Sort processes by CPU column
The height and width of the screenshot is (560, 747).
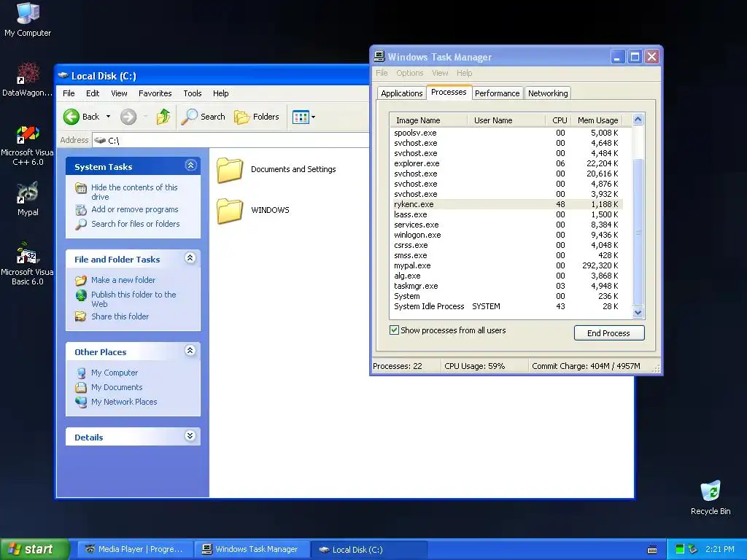(x=558, y=120)
